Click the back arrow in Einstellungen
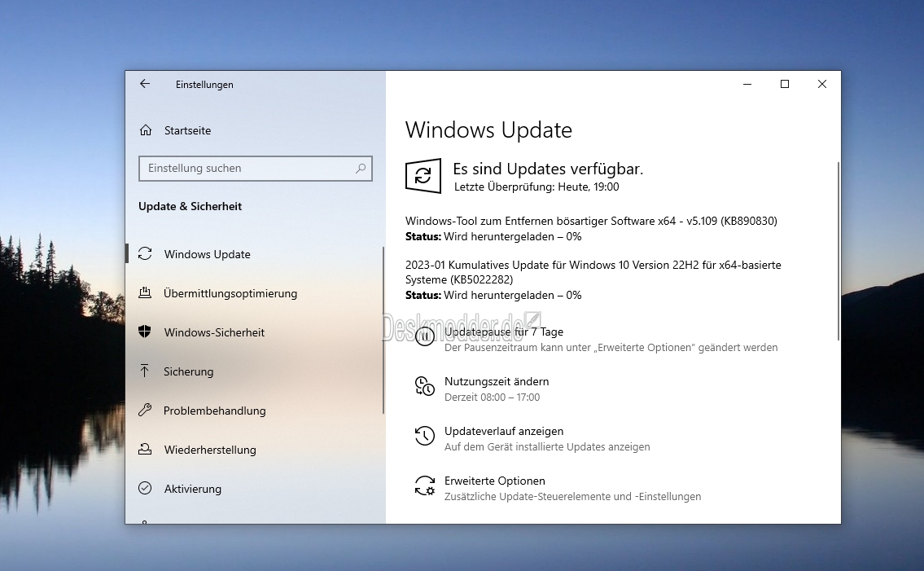The width and height of the screenshot is (924, 571). (145, 84)
